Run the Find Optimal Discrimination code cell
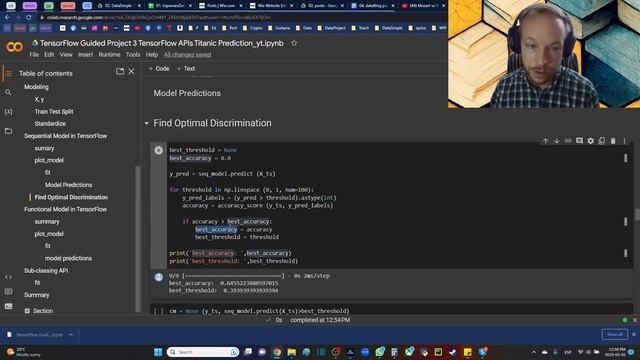The width and height of the screenshot is (640, 360). pyautogui.click(x=158, y=151)
